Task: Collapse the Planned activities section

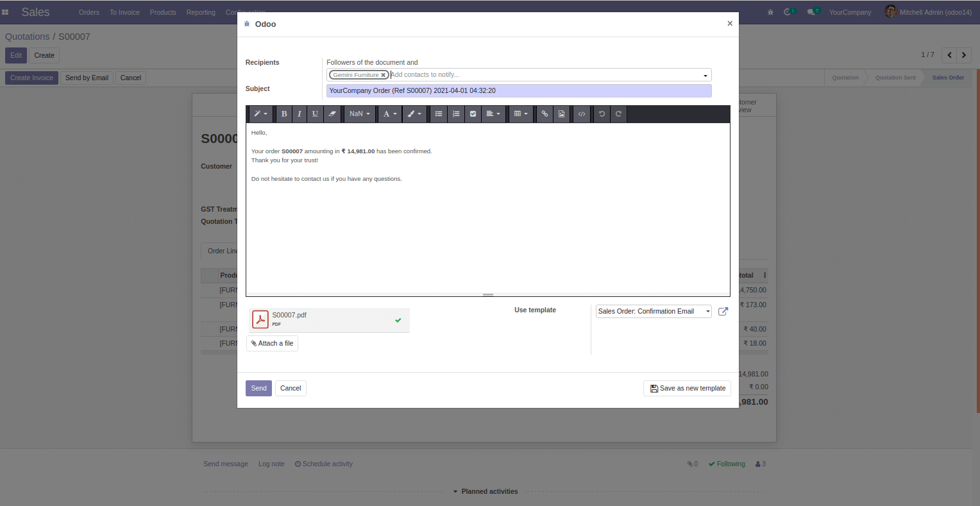Action: 486,492
